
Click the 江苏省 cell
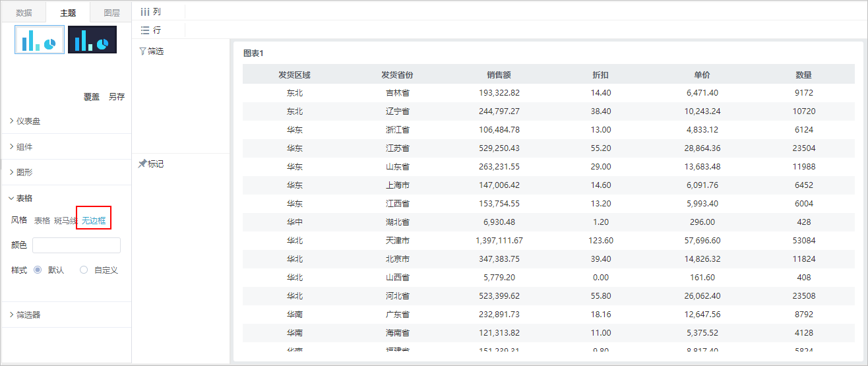pos(398,148)
